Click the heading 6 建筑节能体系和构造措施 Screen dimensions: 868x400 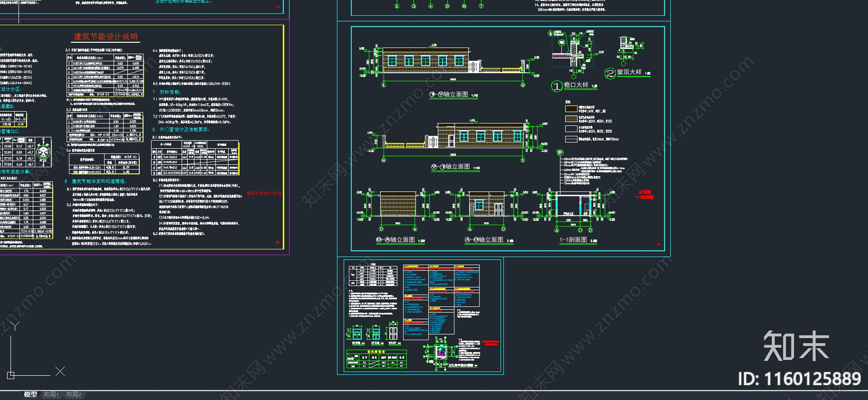[x=95, y=181]
